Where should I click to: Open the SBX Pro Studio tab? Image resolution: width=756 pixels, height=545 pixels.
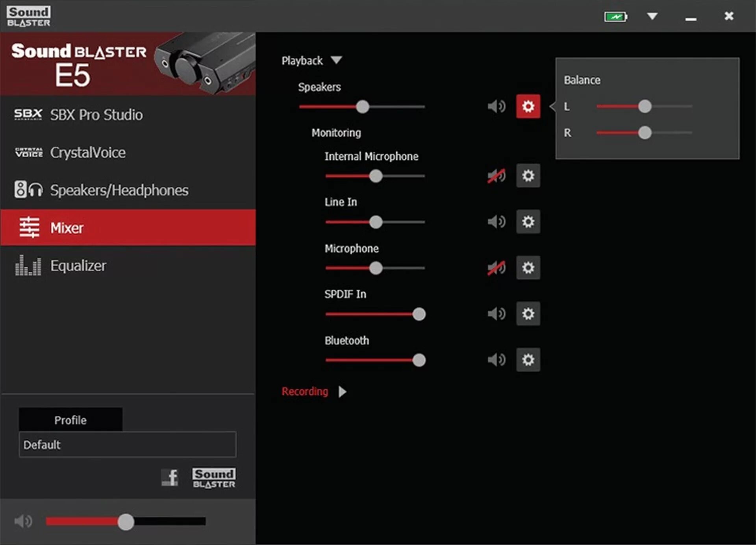tap(96, 115)
